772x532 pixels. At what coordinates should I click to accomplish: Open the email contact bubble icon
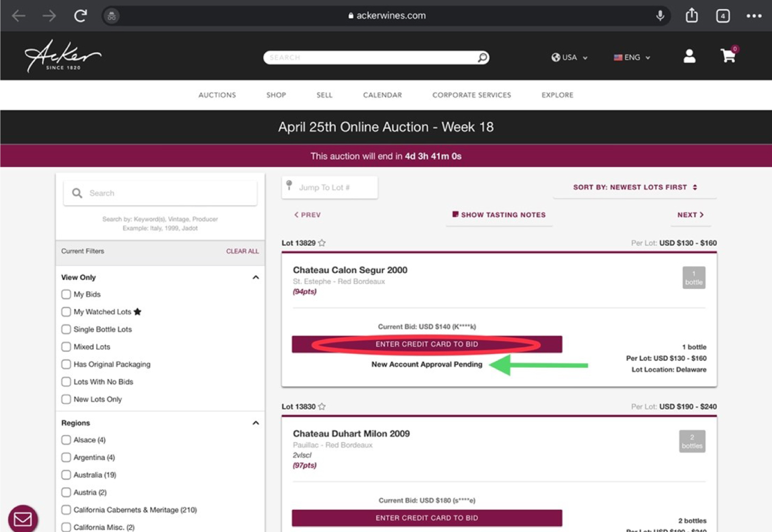click(23, 519)
